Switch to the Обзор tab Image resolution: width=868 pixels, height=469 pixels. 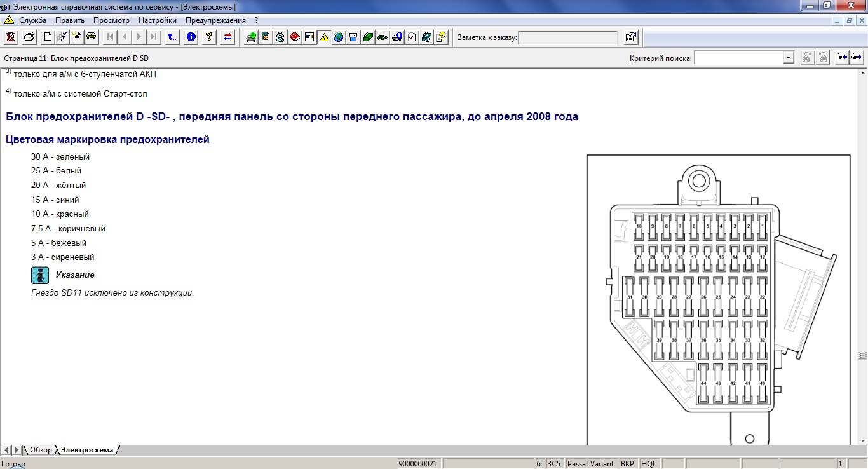[41, 450]
